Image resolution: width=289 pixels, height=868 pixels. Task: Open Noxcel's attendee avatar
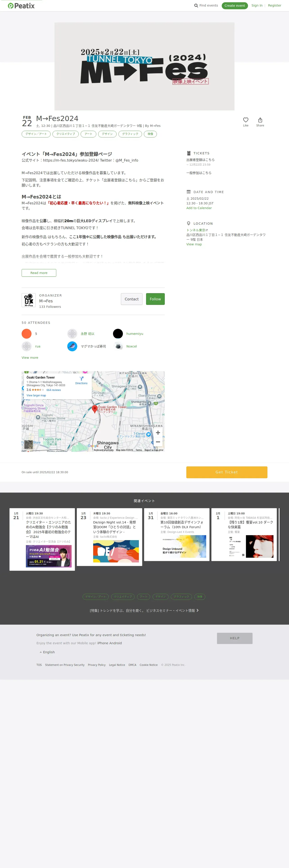[x=118, y=346]
